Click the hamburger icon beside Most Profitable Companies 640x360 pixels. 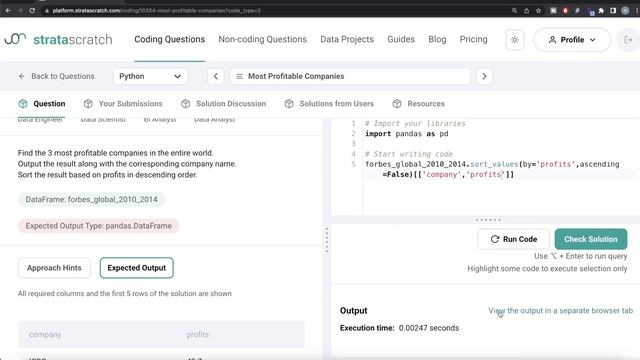click(x=240, y=76)
